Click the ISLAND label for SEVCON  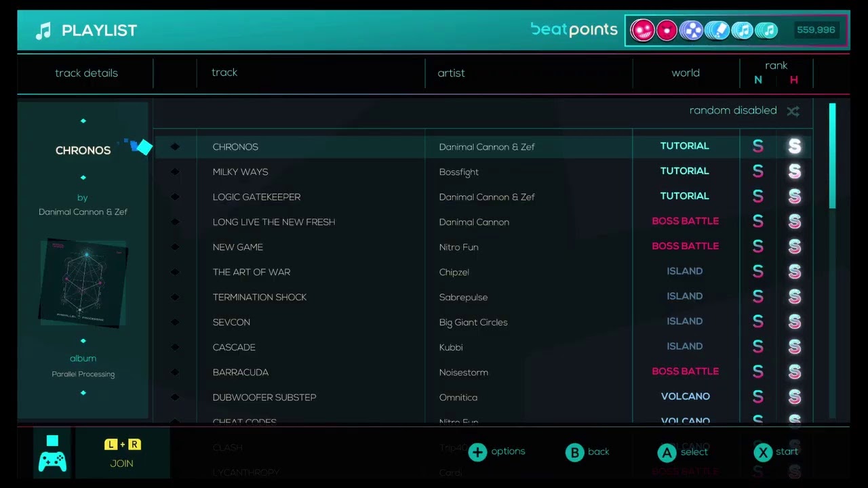pos(685,321)
